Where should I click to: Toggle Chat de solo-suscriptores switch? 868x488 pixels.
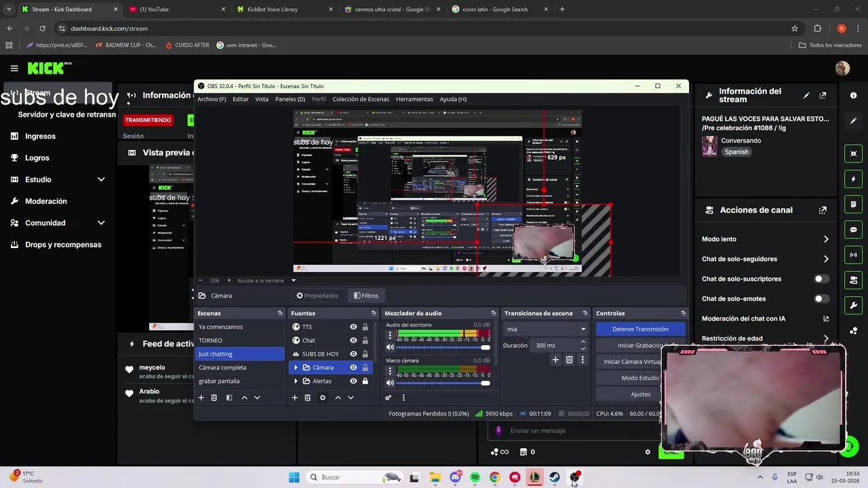[821, 279]
